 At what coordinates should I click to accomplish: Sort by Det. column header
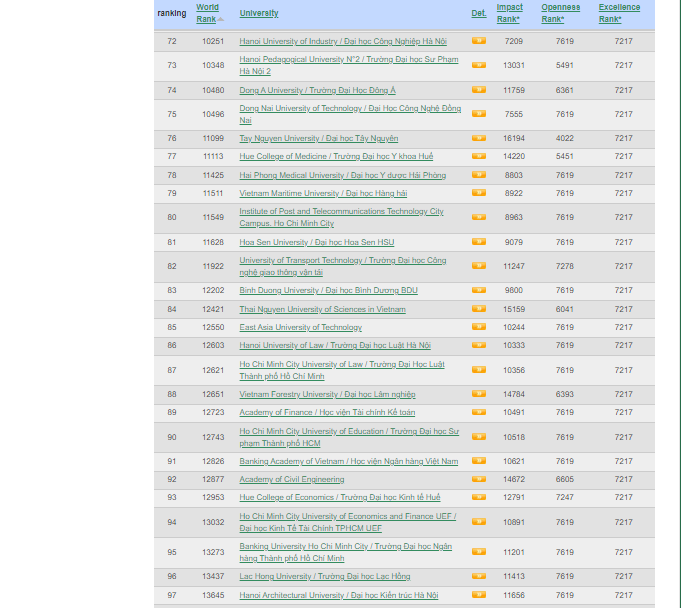point(479,13)
